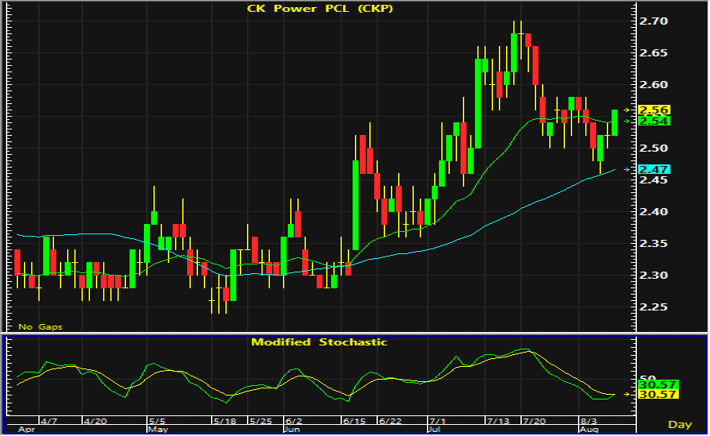Image resolution: width=710 pixels, height=436 pixels.
Task: Click the 5/18 date marker
Action: click(x=225, y=421)
